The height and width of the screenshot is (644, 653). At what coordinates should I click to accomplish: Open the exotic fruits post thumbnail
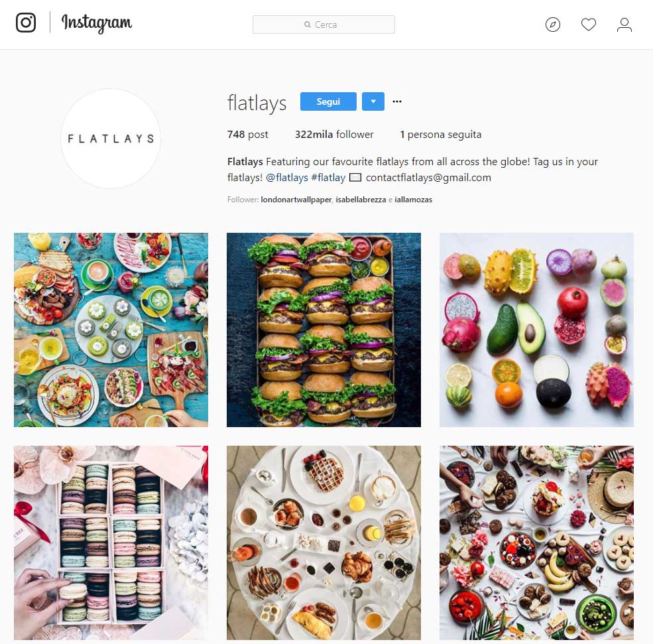click(536, 330)
